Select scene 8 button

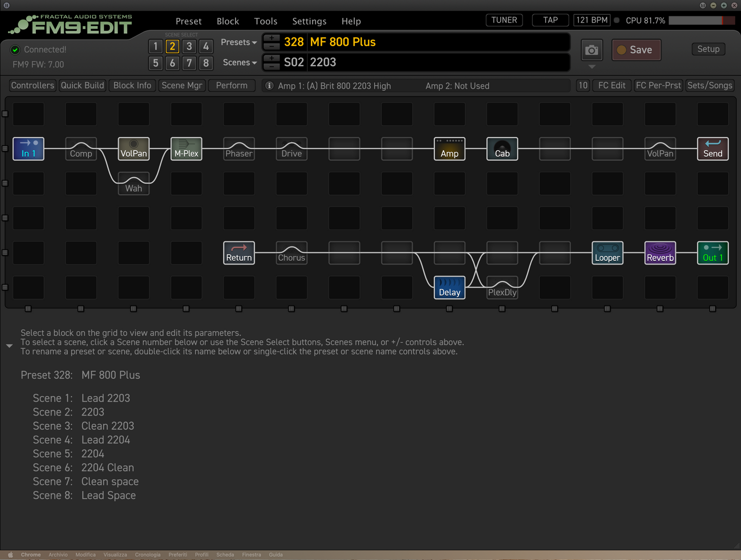point(206,63)
